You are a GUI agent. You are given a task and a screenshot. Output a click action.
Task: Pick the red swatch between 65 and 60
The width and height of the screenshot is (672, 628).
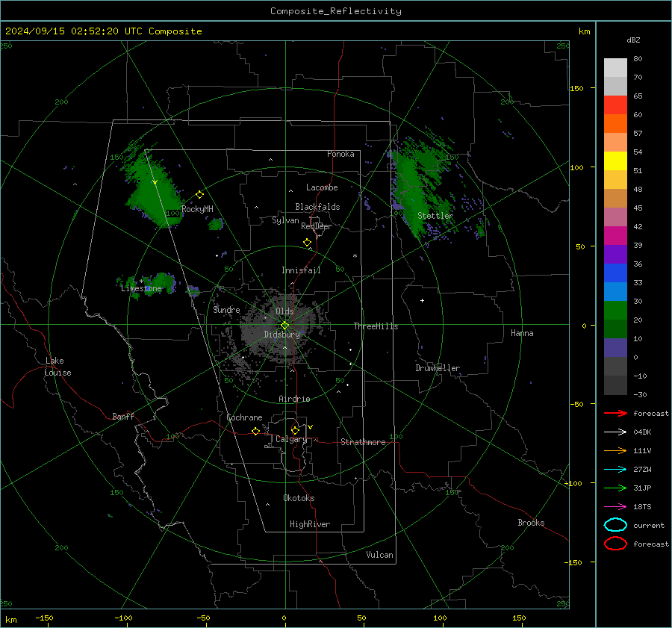(x=615, y=105)
